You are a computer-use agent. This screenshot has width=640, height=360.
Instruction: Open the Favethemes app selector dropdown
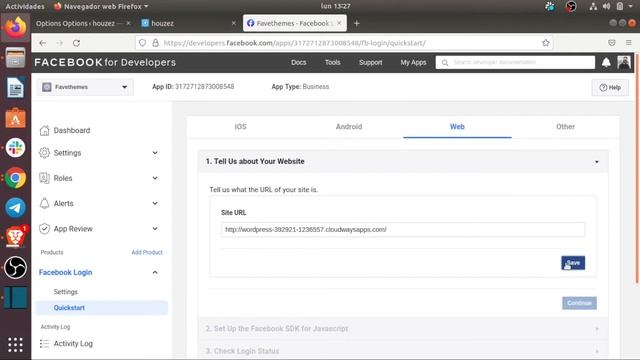[x=85, y=87]
